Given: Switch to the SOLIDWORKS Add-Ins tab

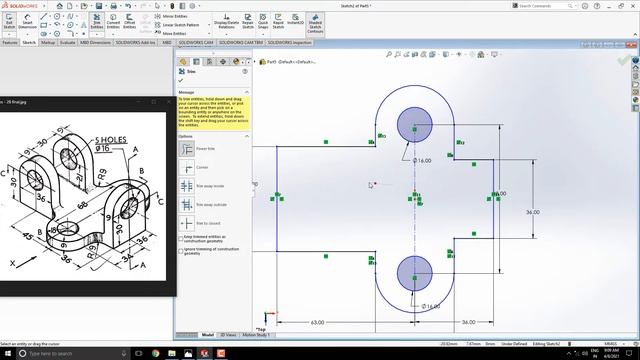Looking at the screenshot, I should click(x=136, y=42).
